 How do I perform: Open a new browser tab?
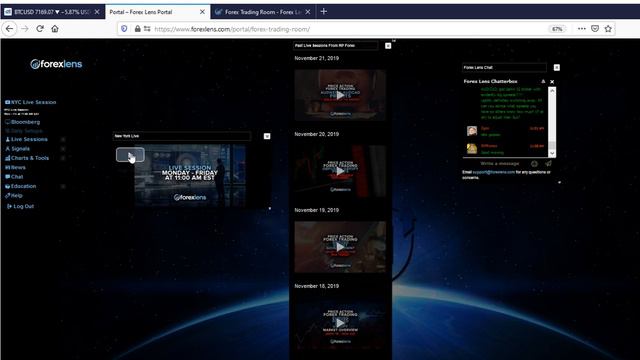coord(324,11)
